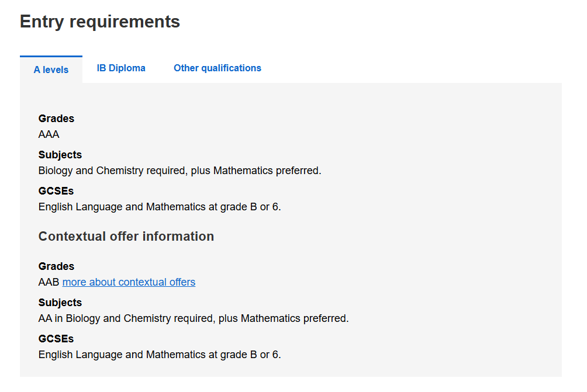Screen dimensions: 587x392
Task: Switch to the IB Diploma tab
Action: click(121, 68)
